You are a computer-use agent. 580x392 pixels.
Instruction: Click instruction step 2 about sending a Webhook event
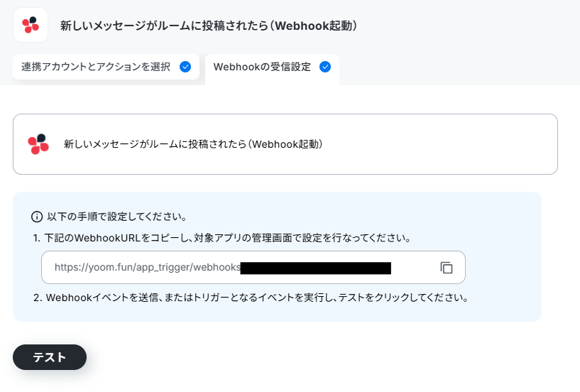251,298
